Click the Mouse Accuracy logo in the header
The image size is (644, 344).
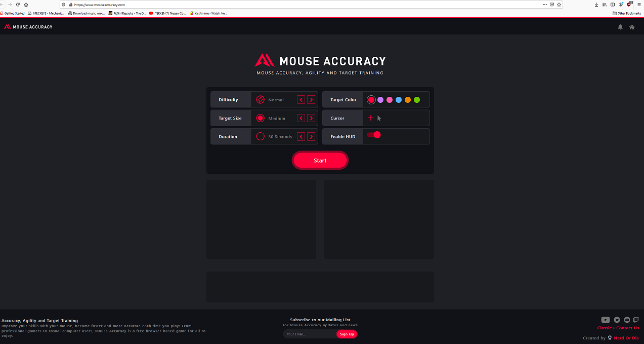tap(28, 27)
